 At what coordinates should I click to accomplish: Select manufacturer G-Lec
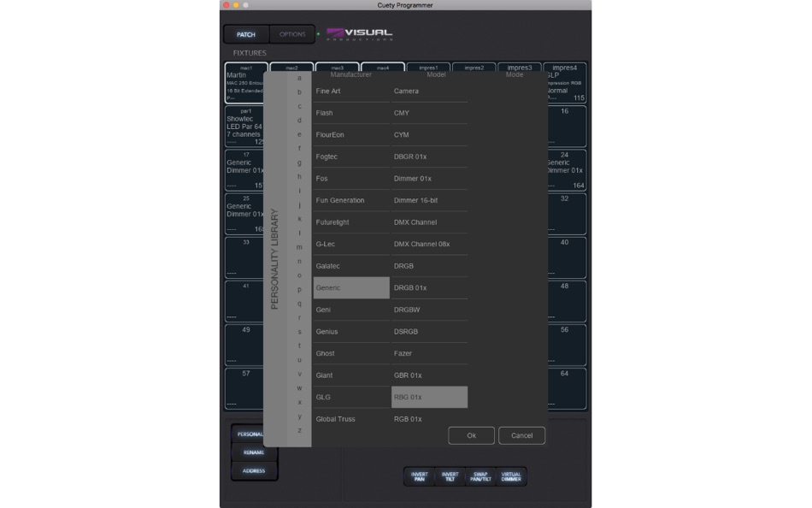click(x=351, y=244)
